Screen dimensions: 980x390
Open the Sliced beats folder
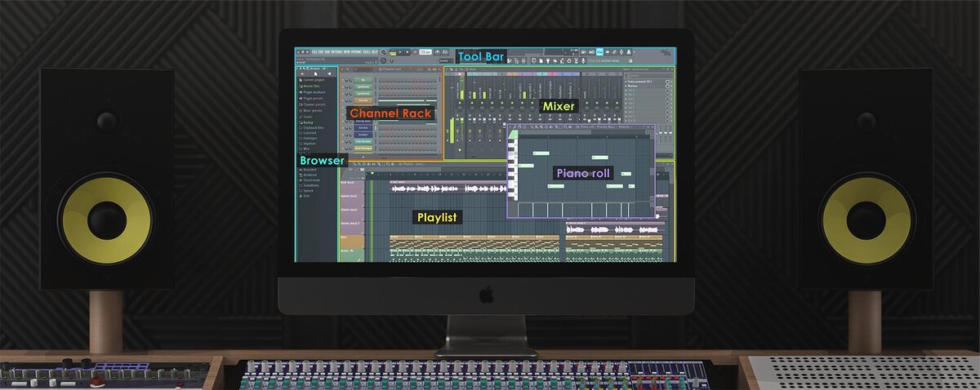coord(310,180)
